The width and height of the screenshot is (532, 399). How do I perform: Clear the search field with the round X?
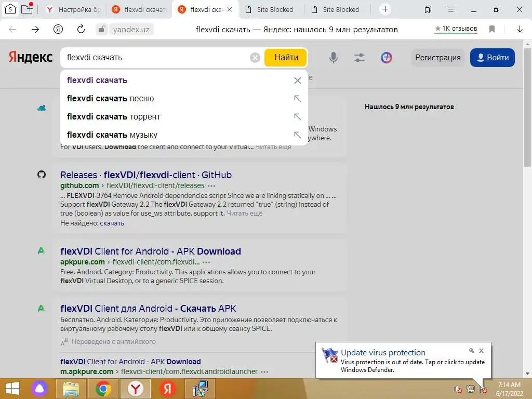pyautogui.click(x=255, y=58)
